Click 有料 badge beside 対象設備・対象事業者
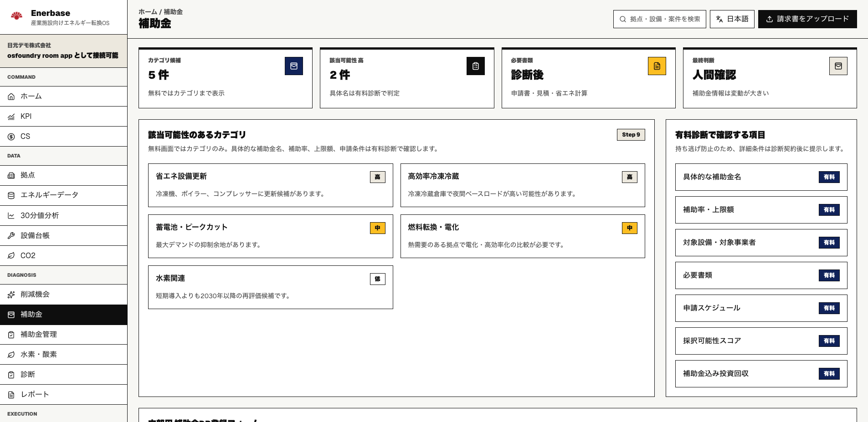The image size is (868, 422). coord(829,243)
